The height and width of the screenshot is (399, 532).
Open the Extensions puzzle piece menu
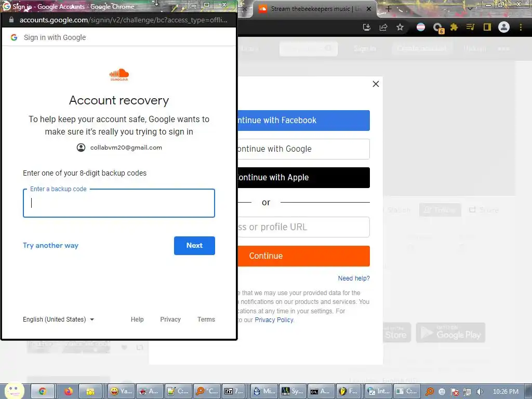(x=454, y=27)
